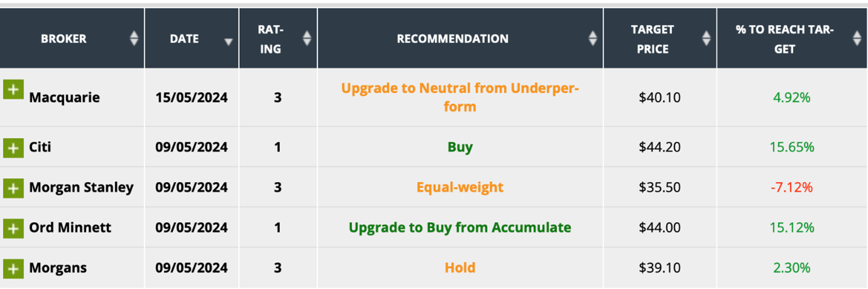
Task: Sort by Date column arrow
Action: coord(228,42)
